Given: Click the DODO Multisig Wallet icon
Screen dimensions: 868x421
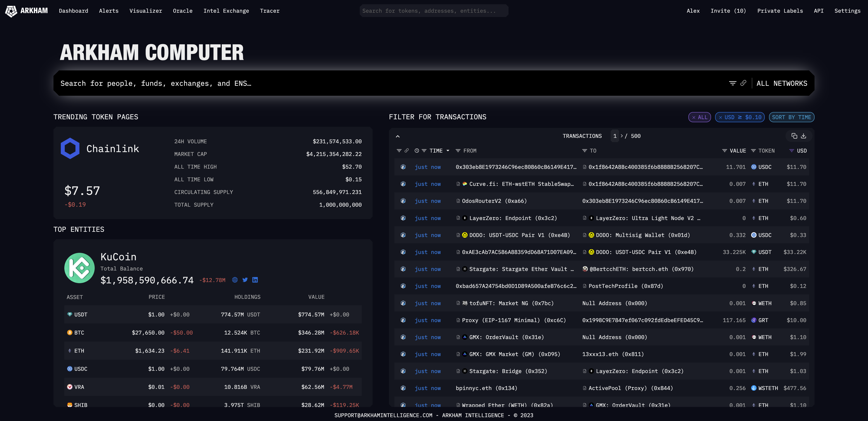Looking at the screenshot, I should [x=591, y=235].
